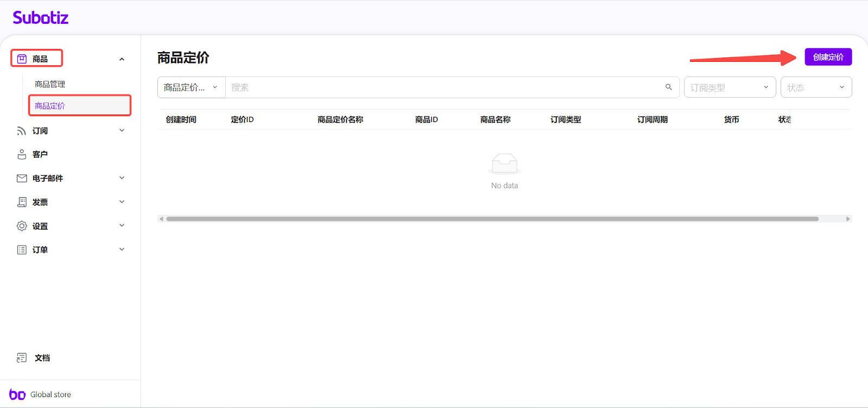Click the 发票 receipt icon
The image size is (868, 408).
pos(22,202)
